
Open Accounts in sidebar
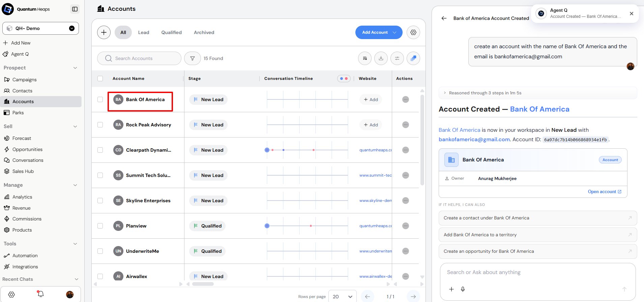41,101
